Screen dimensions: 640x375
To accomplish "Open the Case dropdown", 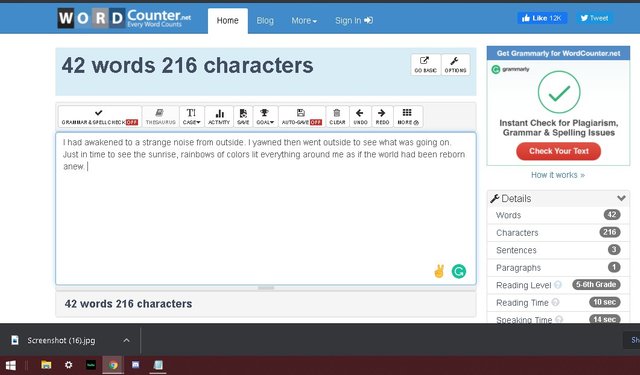I will tap(191, 116).
